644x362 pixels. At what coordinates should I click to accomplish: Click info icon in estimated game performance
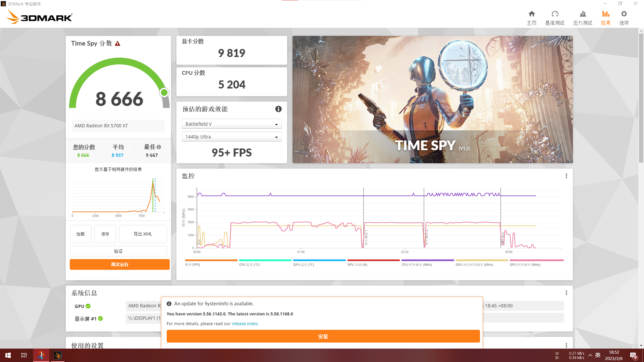coord(278,109)
